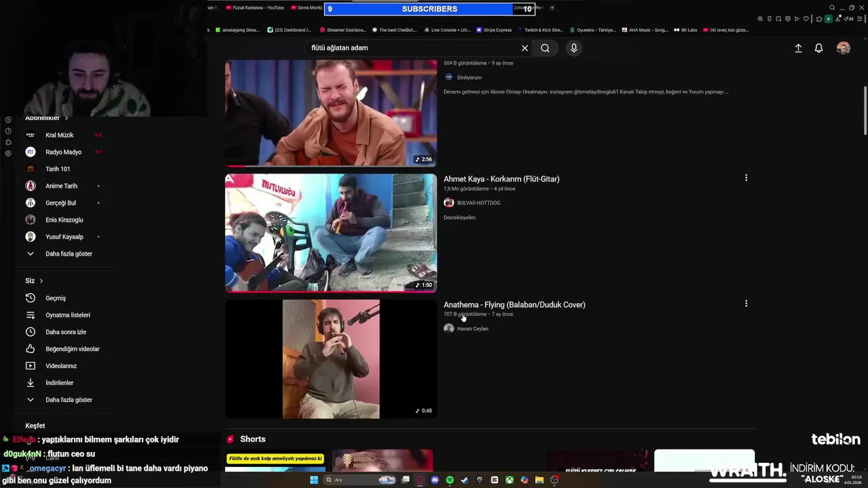Image resolution: width=868 pixels, height=488 pixels.
Task: Open Stripe Express bookmark
Action: [494, 30]
